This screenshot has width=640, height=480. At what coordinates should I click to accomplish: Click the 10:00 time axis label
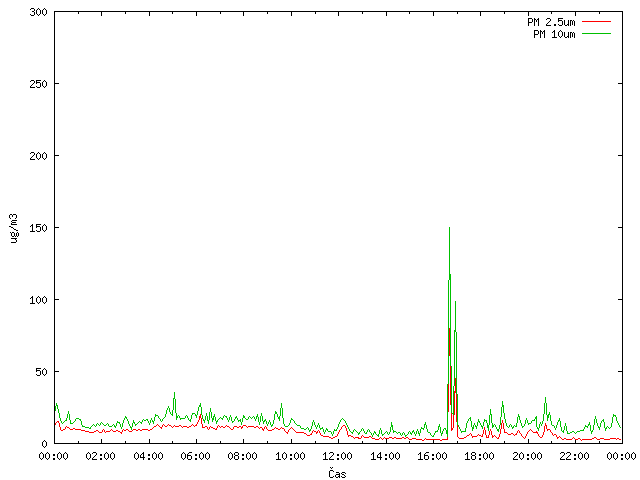[x=290, y=456]
